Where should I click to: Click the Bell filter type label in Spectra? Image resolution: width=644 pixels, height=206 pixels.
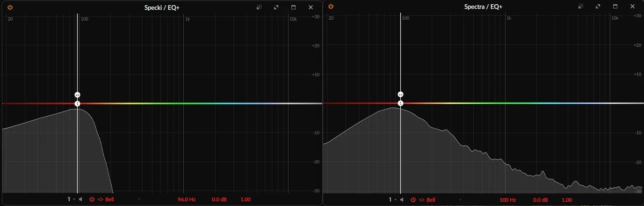[x=431, y=200]
